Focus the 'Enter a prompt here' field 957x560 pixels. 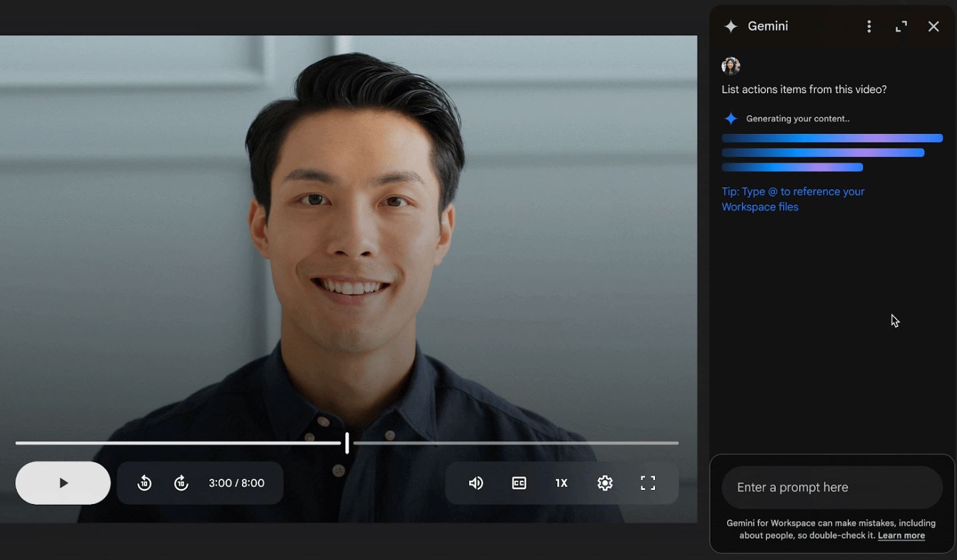click(832, 487)
